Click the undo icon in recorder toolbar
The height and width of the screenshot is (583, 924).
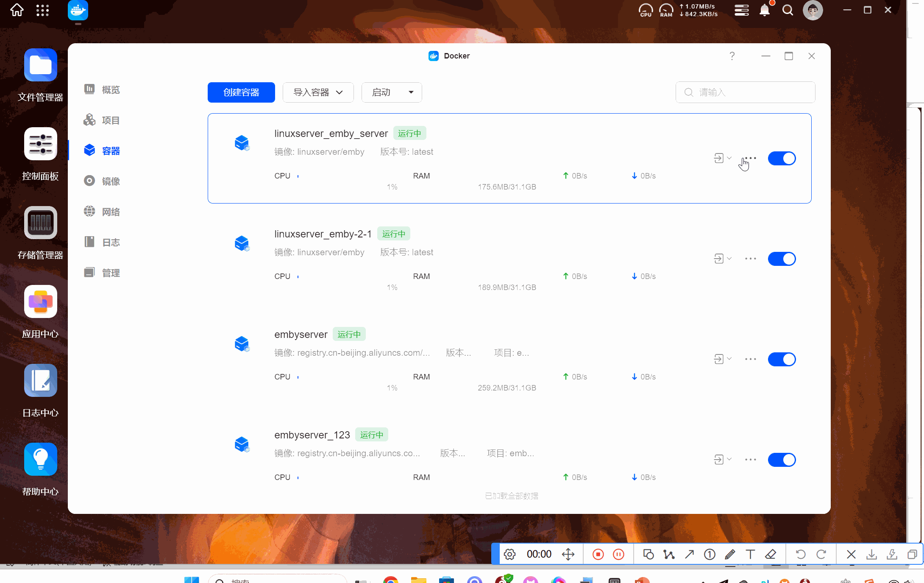[800, 554]
